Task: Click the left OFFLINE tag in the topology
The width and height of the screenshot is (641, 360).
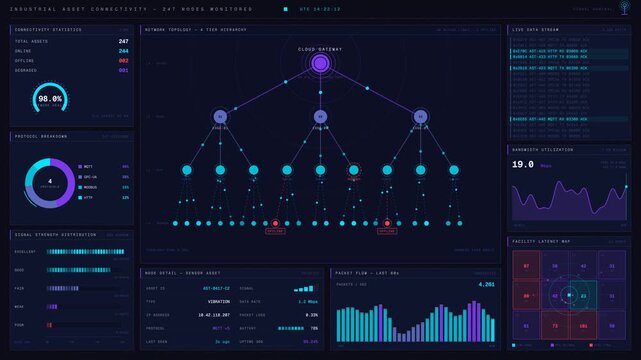Action: click(x=275, y=231)
